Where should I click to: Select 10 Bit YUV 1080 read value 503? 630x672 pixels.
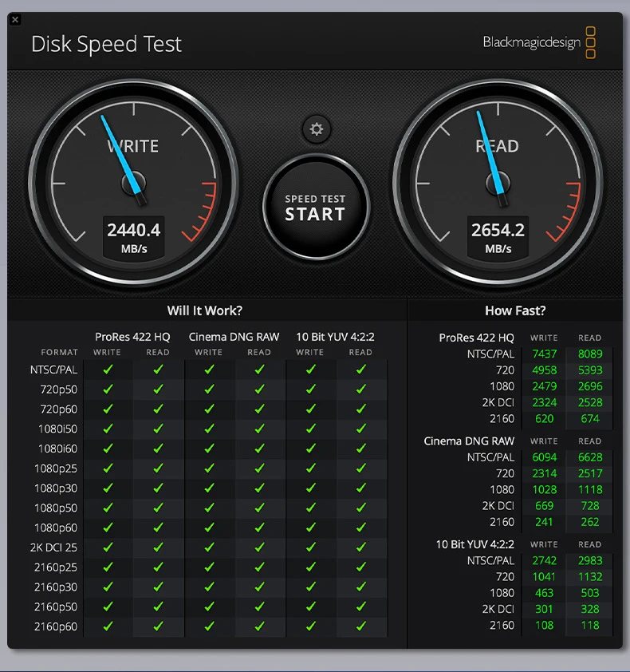tap(590, 593)
